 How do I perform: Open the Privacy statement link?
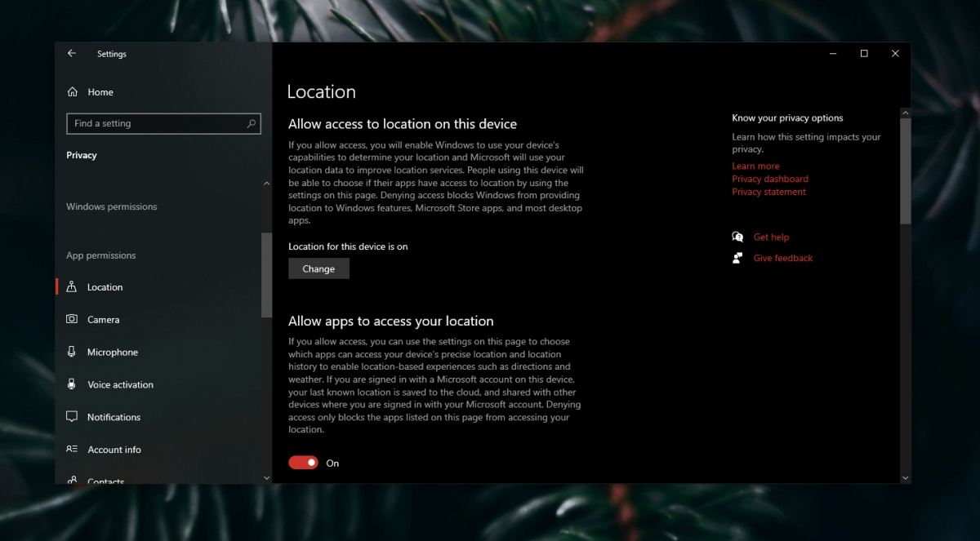pos(768,192)
